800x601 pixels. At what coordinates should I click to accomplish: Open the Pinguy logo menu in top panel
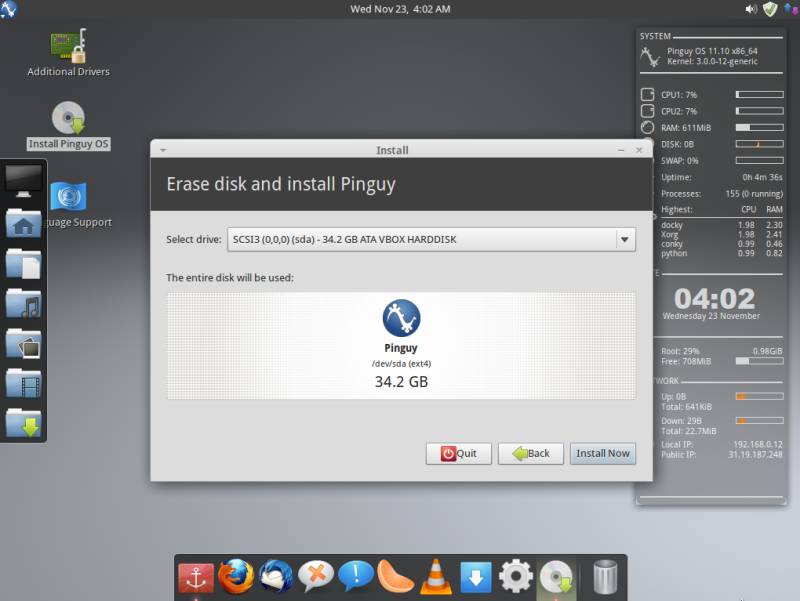coord(8,9)
